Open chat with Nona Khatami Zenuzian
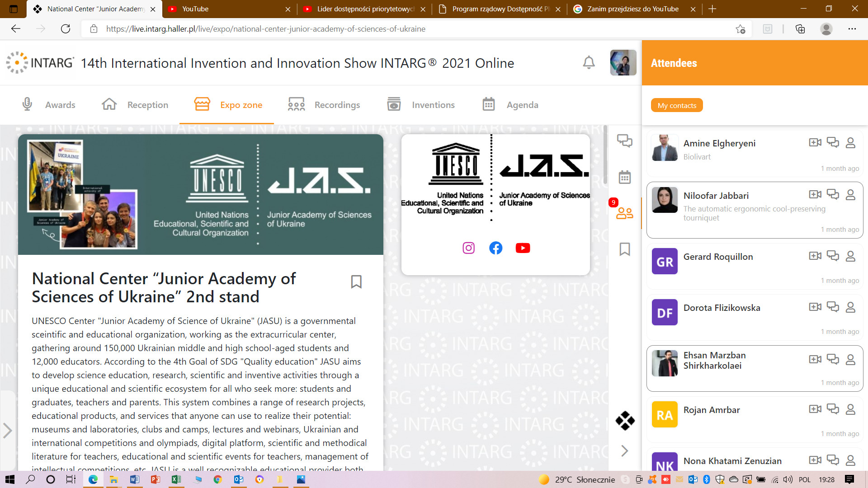 pyautogui.click(x=833, y=460)
